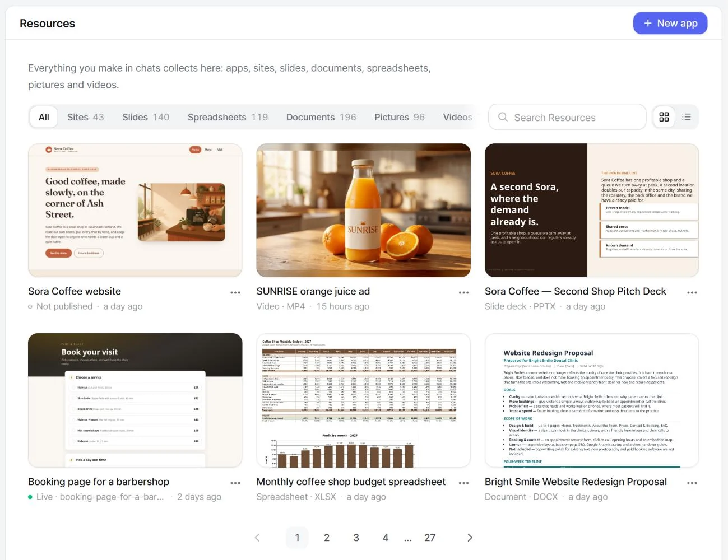Open more options for Second Shop Pitch Deck

[692, 292]
